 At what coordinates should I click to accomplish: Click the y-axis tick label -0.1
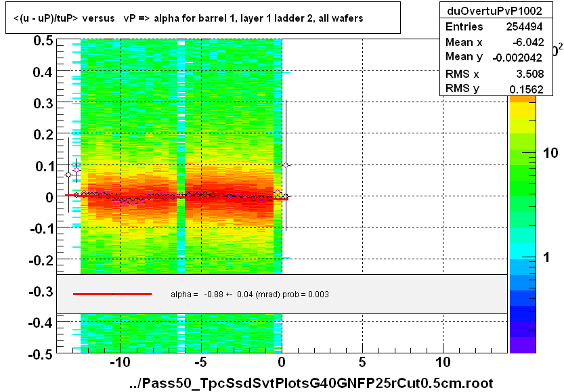coord(42,228)
